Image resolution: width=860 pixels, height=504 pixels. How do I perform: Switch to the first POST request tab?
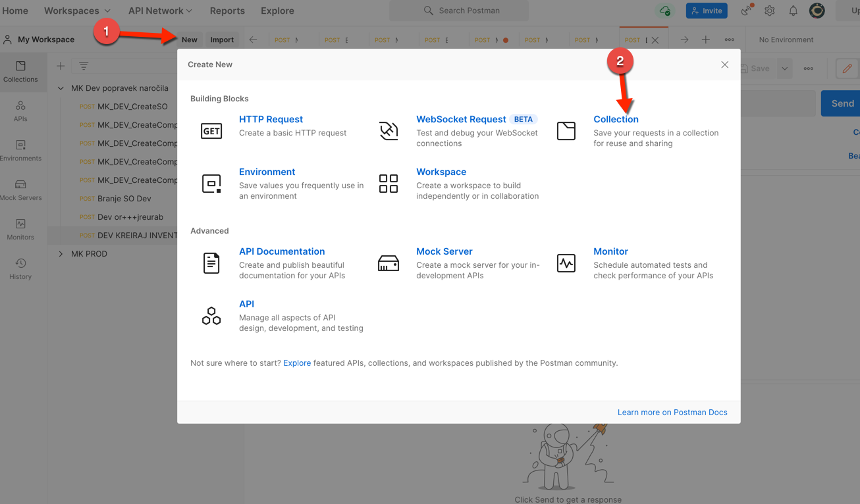pos(286,39)
